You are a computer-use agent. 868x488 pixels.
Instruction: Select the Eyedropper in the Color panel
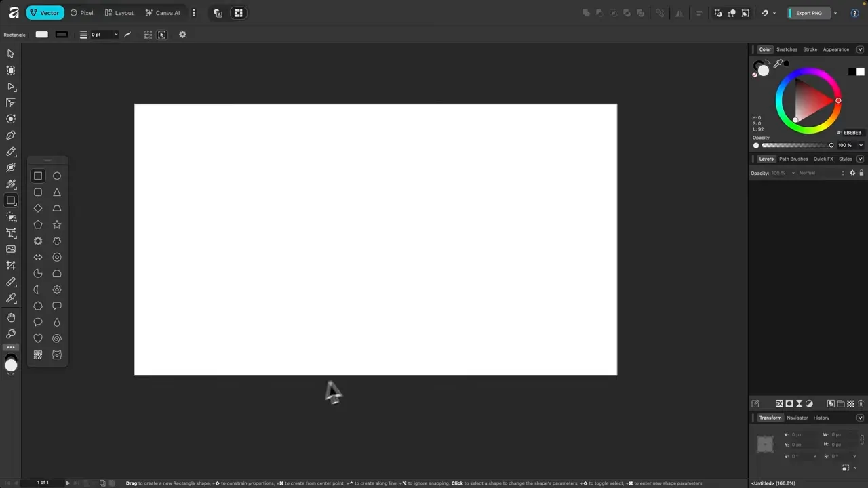(778, 63)
